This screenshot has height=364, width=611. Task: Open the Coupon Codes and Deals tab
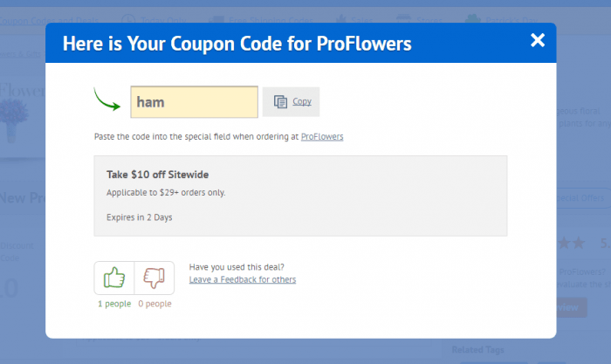click(x=49, y=20)
